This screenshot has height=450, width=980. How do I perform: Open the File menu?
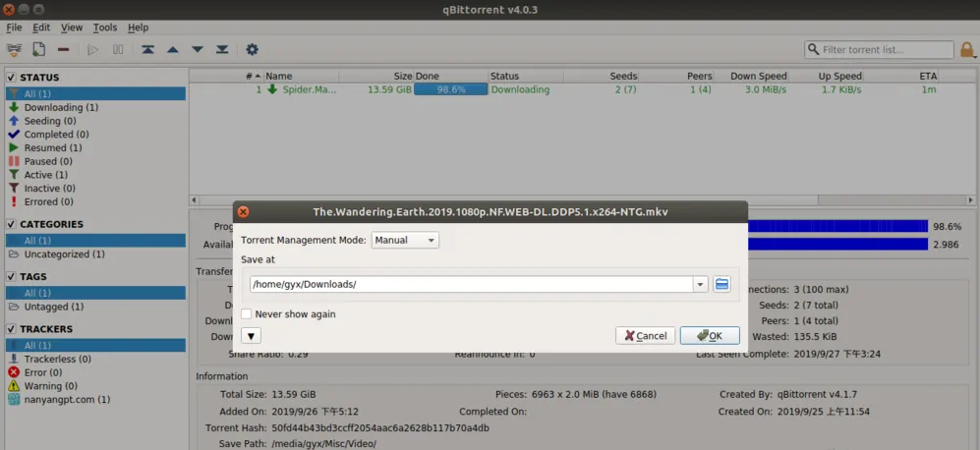point(14,28)
